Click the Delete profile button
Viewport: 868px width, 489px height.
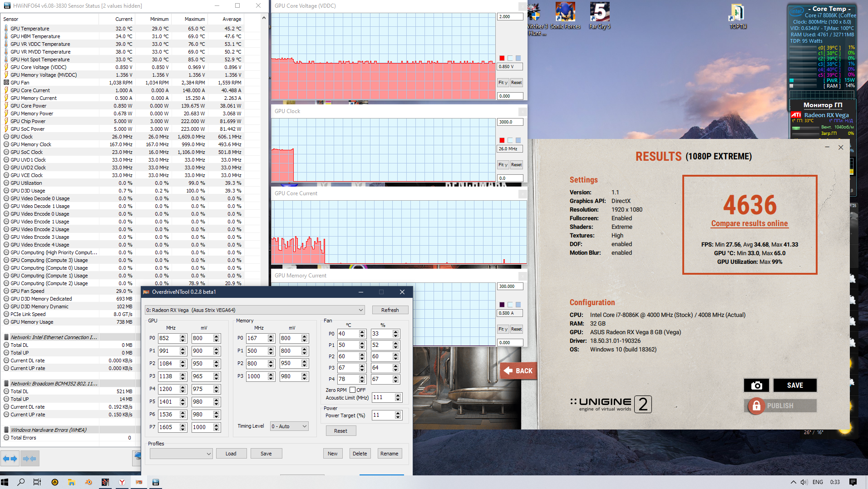pyautogui.click(x=360, y=454)
